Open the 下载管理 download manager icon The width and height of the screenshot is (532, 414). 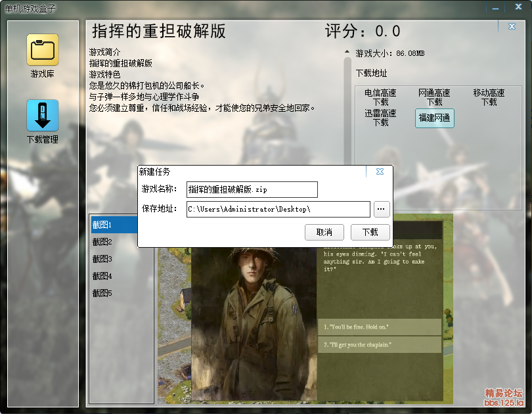[x=43, y=116]
